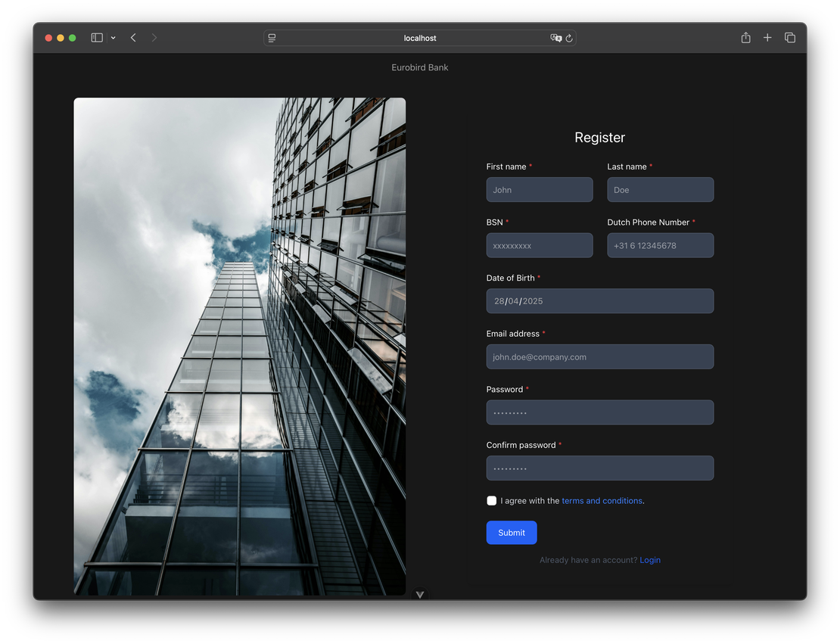Click the scroll-down chevron below the building image
840x644 pixels.
point(419,595)
